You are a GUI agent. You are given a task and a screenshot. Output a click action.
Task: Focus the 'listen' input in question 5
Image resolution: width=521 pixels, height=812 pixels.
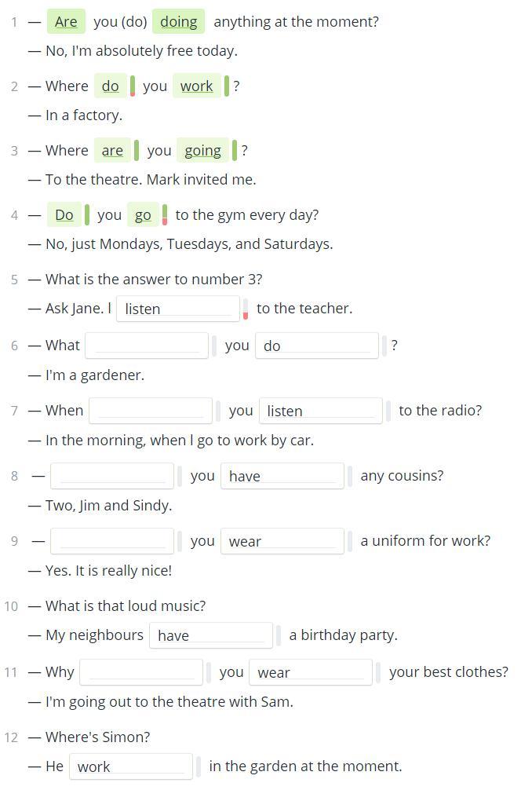point(178,309)
